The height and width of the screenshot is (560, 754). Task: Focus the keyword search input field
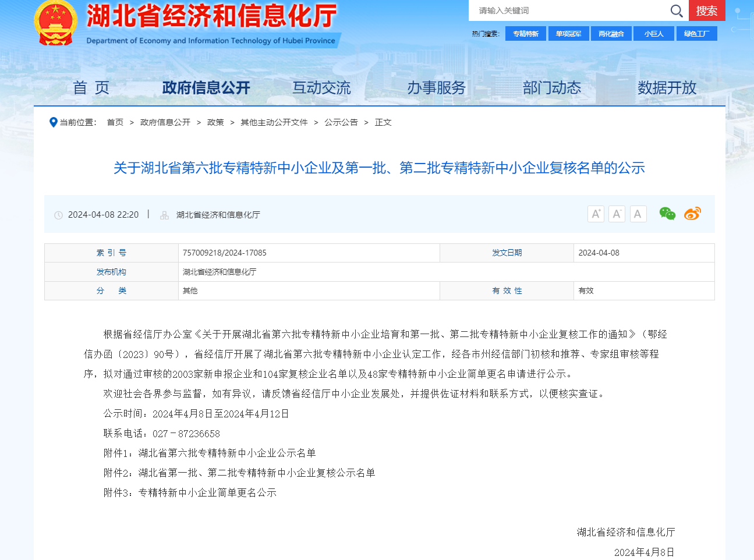pos(568,10)
